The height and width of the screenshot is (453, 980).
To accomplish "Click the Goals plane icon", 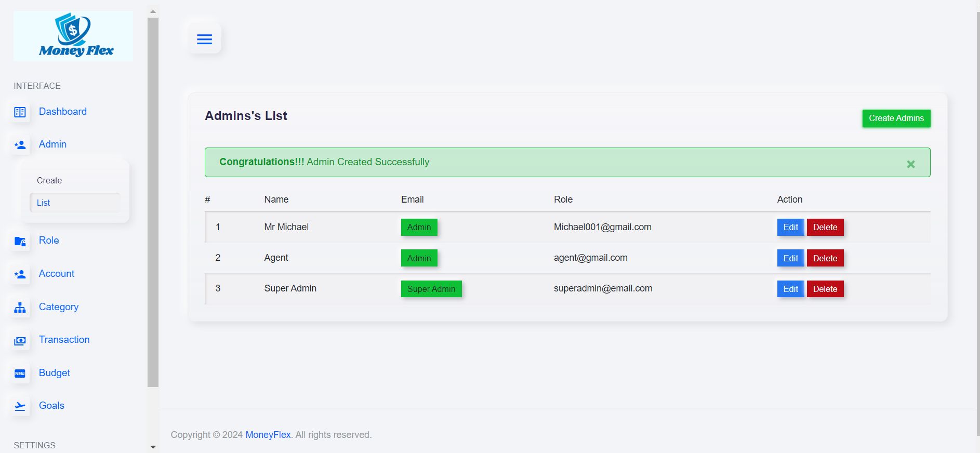I will 20,406.
